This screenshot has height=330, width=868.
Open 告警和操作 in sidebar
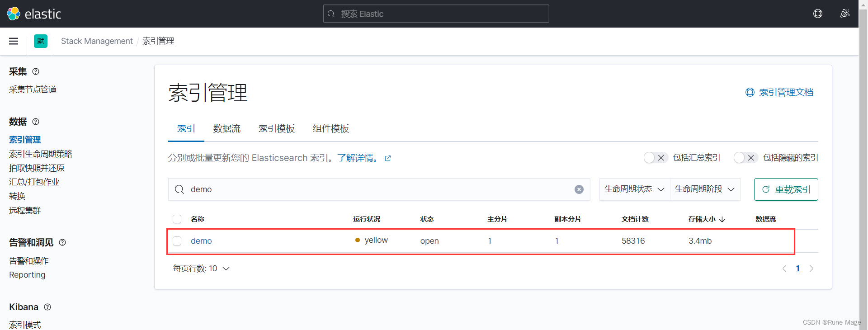[x=29, y=261]
